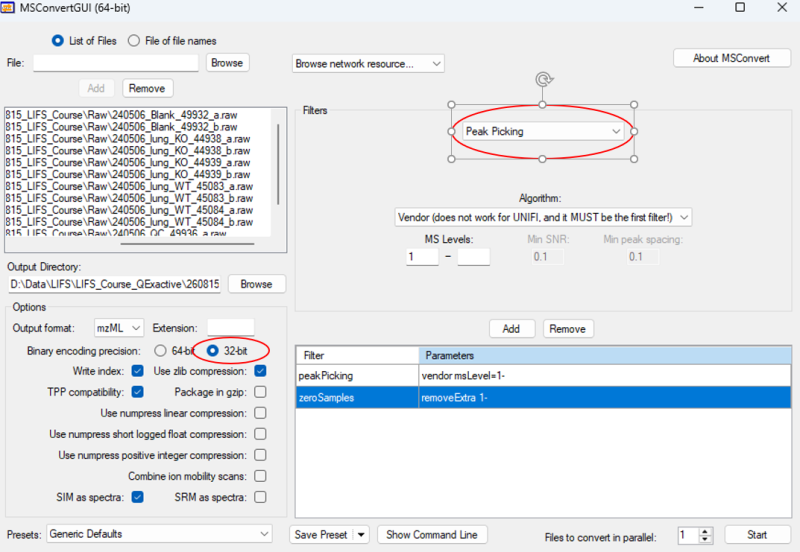Open the Save Preset dropdown arrow
Image resolution: width=800 pixels, height=552 pixels.
point(361,535)
